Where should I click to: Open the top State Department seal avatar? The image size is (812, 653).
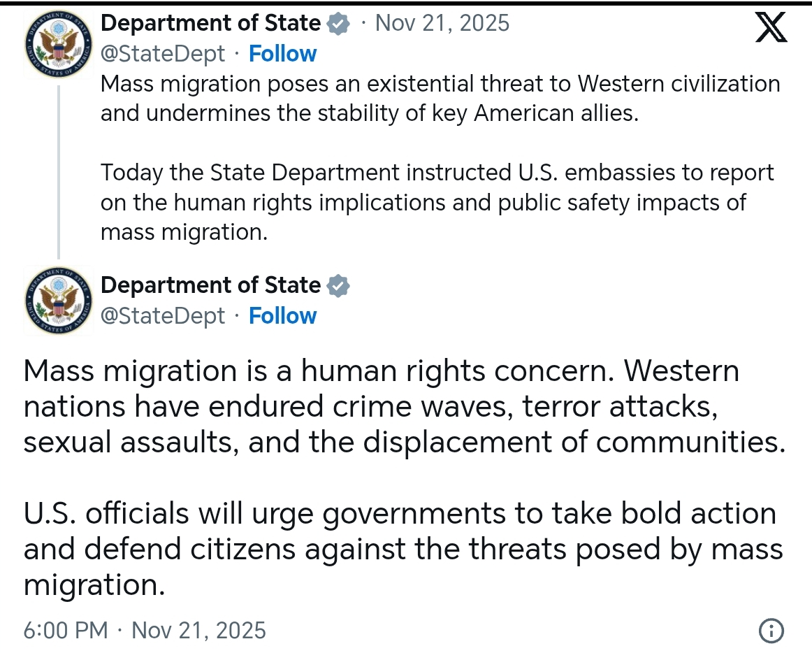point(58,43)
